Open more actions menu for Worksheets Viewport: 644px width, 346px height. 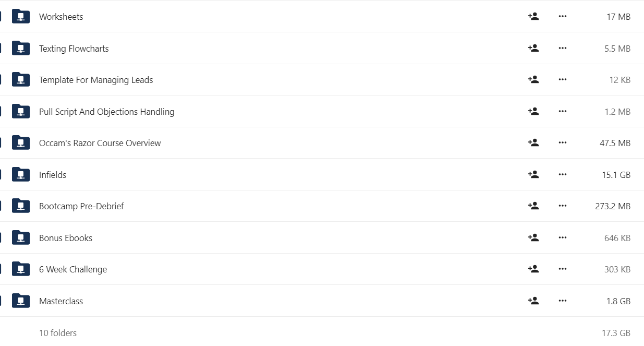click(x=562, y=16)
